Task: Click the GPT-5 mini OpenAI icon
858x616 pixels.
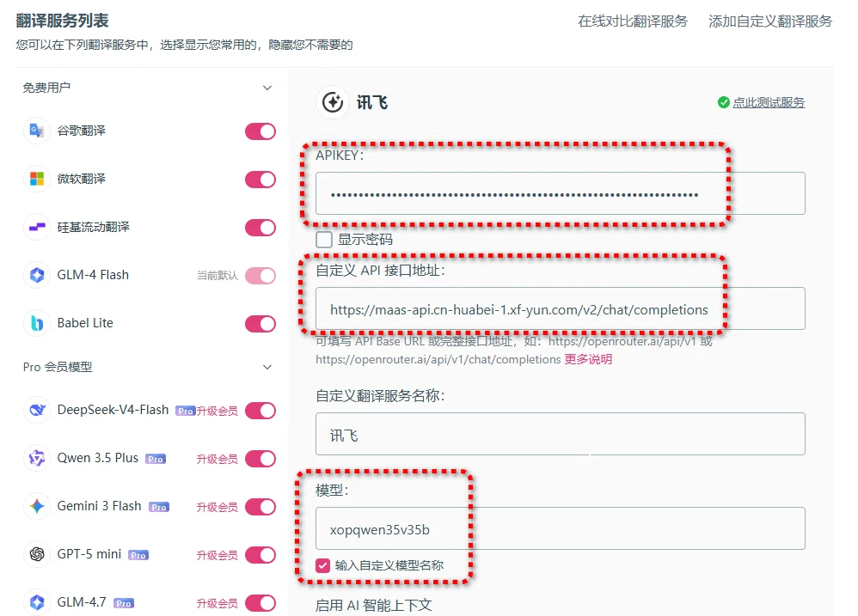Action: click(x=37, y=554)
